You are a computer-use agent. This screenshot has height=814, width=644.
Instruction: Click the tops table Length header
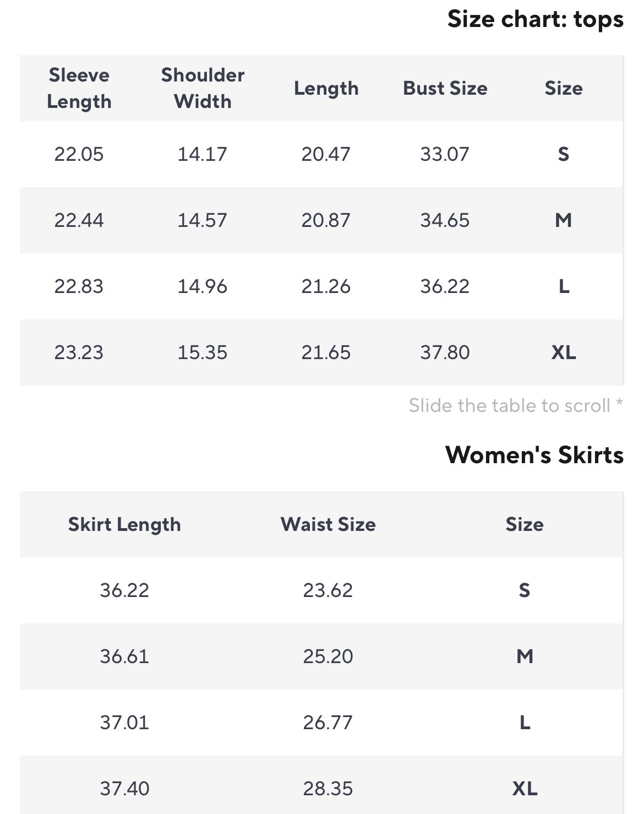(326, 89)
